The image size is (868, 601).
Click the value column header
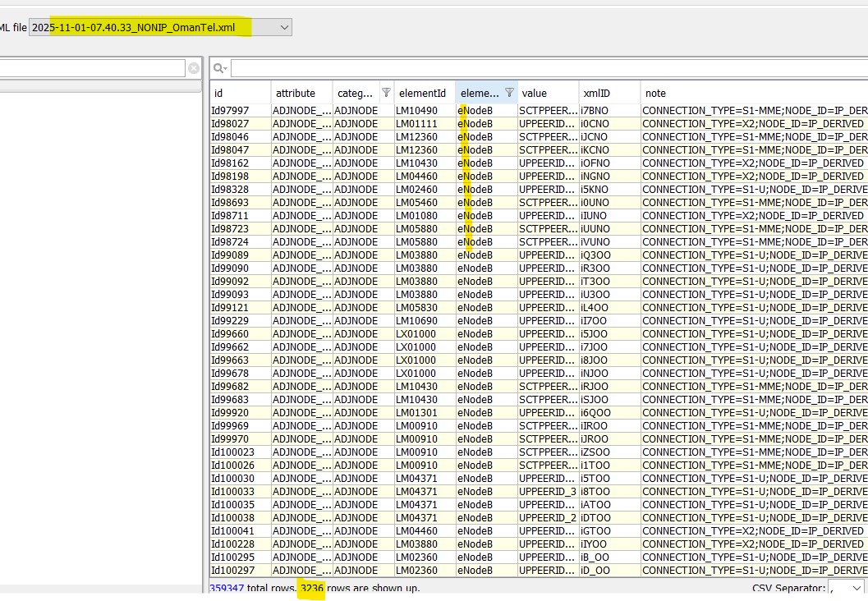(x=546, y=93)
